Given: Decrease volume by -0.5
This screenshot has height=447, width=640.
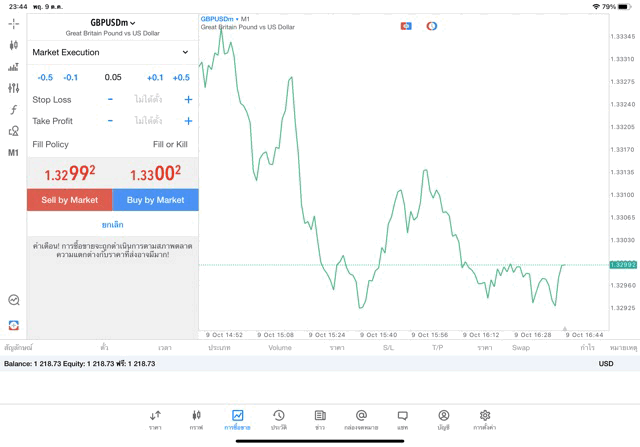Looking at the screenshot, I should [45, 77].
